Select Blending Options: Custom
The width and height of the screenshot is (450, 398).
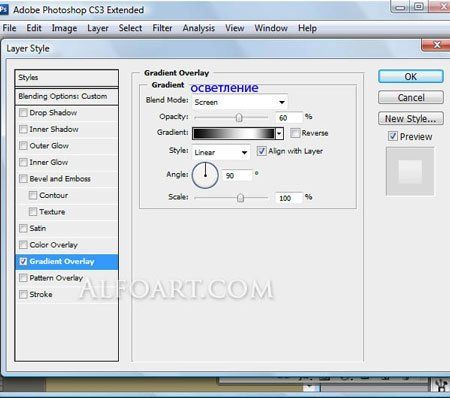[x=67, y=97]
